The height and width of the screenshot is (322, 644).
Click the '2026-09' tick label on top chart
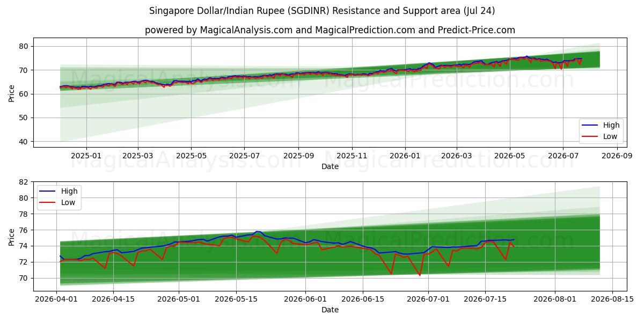tap(617, 156)
